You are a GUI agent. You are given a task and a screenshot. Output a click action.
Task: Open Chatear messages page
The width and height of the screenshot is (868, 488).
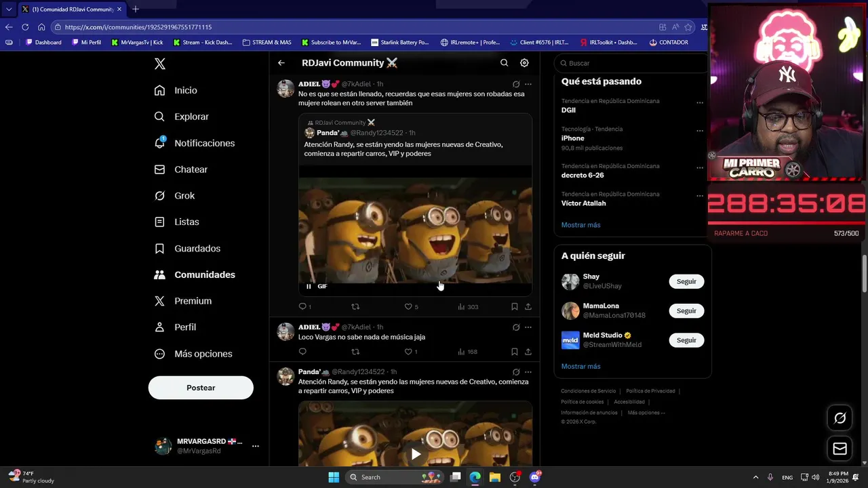tap(181, 169)
